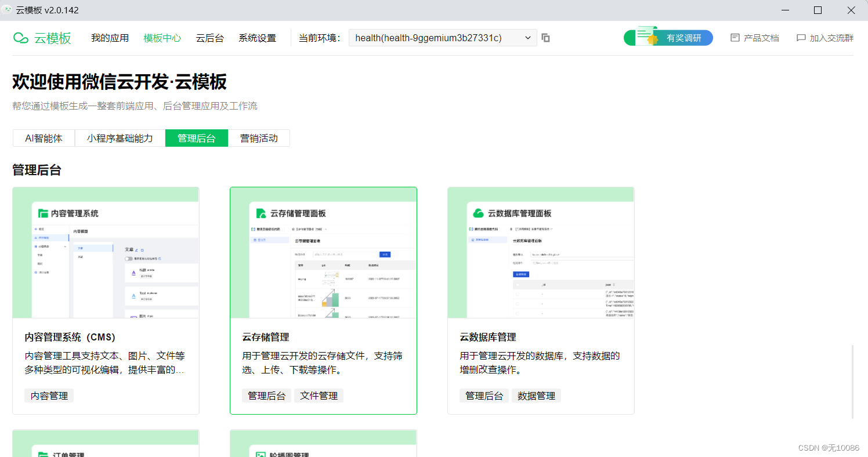This screenshot has height=457, width=868.
Task: Click the 云数据库管理 card title
Action: point(487,337)
